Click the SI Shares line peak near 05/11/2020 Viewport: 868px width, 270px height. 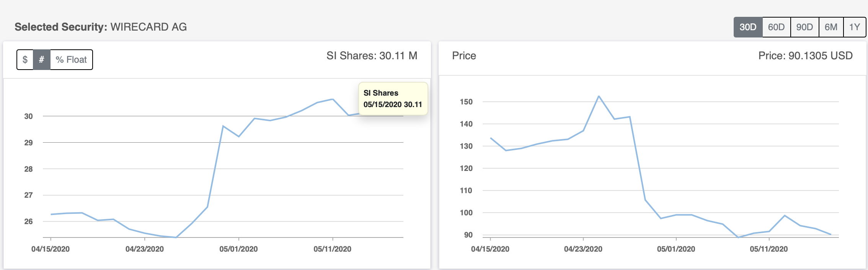click(333, 99)
